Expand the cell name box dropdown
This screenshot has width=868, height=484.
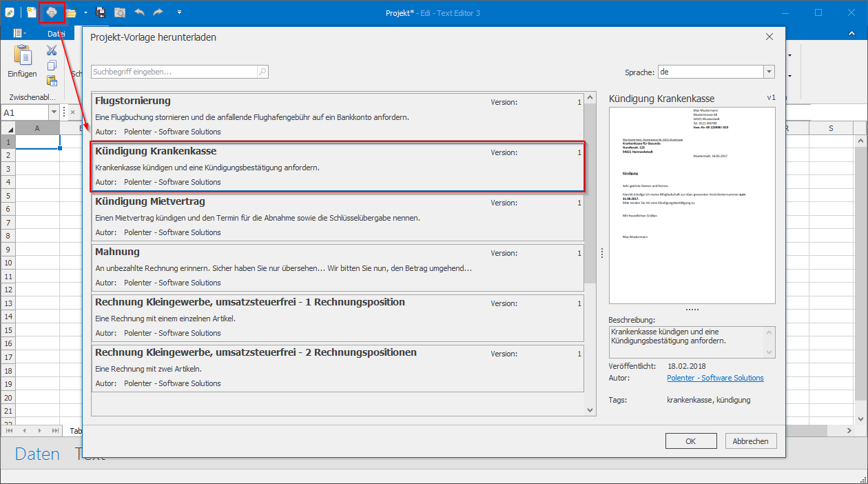53,112
